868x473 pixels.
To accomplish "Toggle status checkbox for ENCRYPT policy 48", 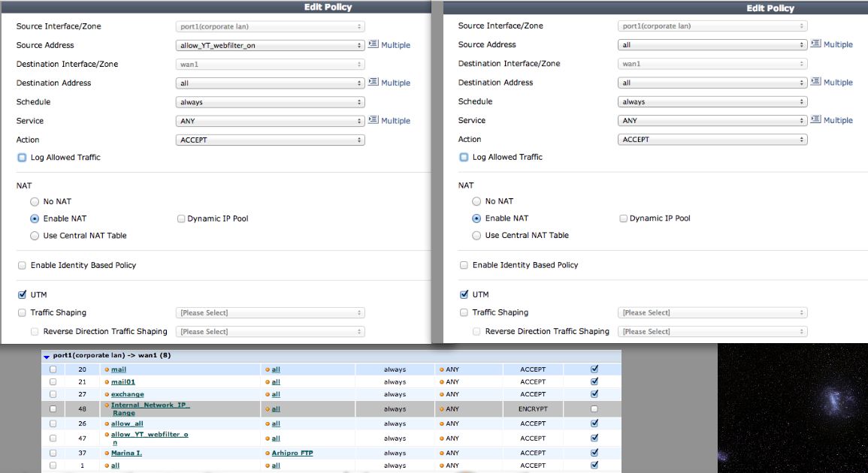I will pyautogui.click(x=594, y=409).
